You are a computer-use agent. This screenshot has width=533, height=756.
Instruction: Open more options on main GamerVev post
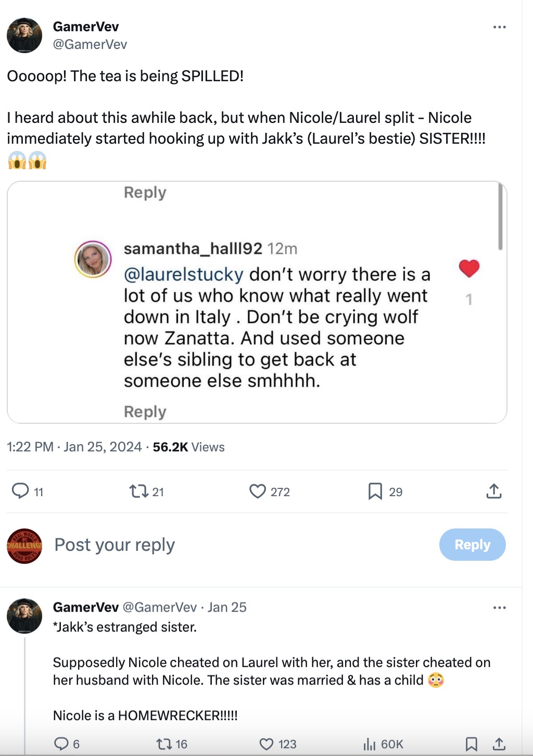coord(499,27)
